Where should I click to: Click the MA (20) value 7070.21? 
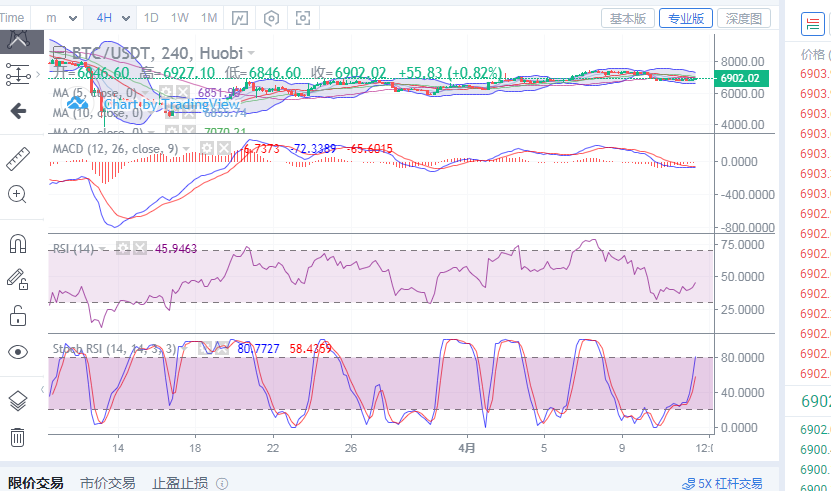[225, 130]
